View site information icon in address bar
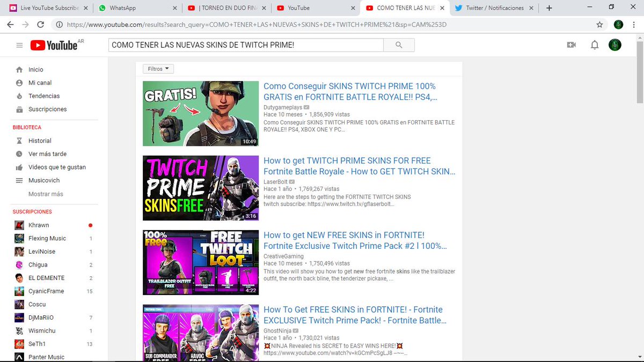644x362 pixels. (59, 25)
